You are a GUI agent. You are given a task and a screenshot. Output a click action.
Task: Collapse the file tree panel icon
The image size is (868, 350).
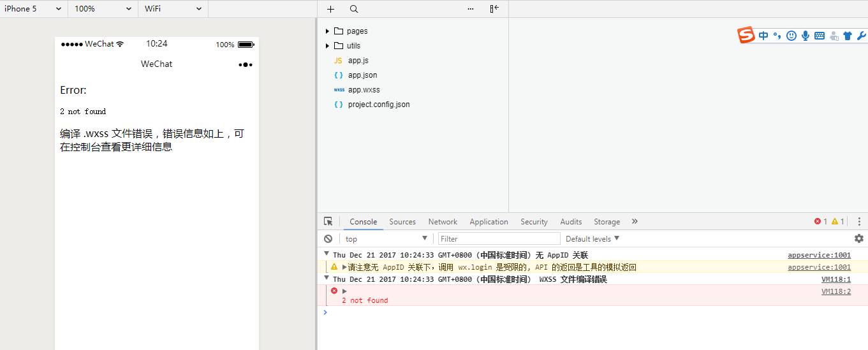pyautogui.click(x=494, y=9)
